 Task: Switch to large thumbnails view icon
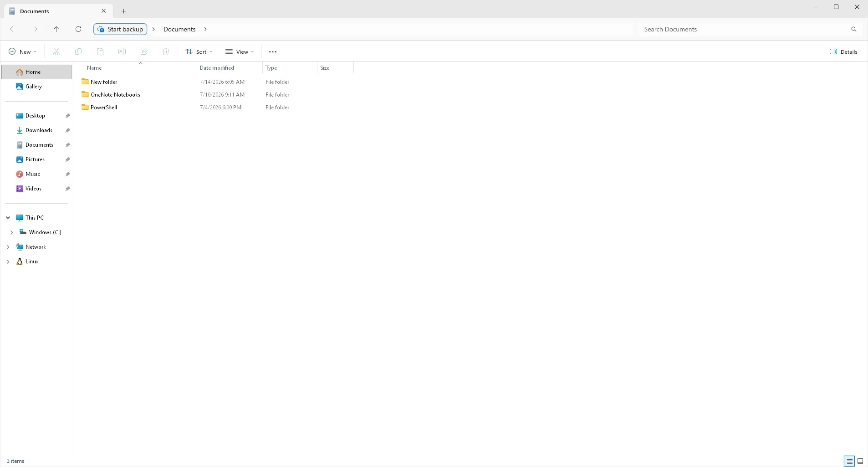coord(860,461)
